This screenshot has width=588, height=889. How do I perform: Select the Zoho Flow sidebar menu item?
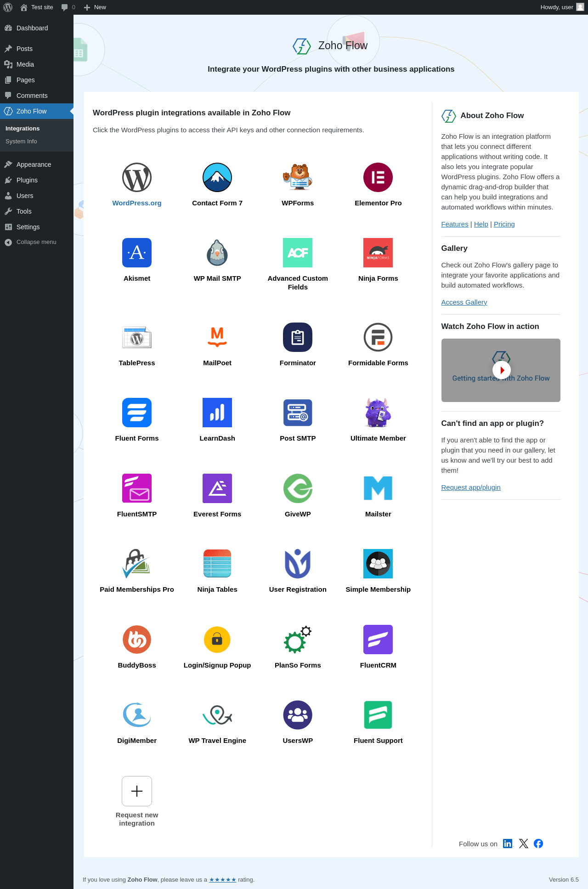[37, 111]
